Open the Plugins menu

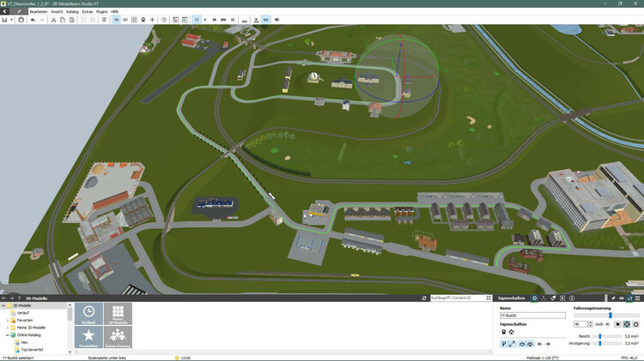(101, 11)
